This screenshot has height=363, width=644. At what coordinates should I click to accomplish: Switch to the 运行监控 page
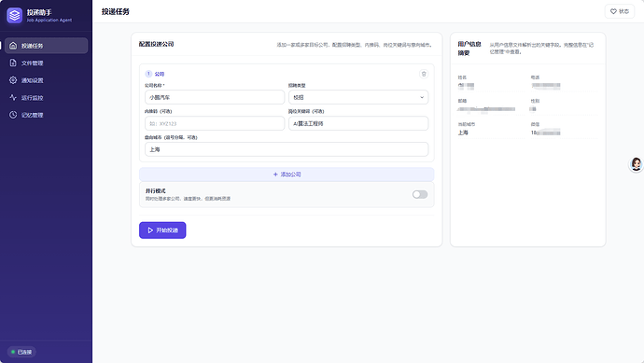pyautogui.click(x=46, y=97)
